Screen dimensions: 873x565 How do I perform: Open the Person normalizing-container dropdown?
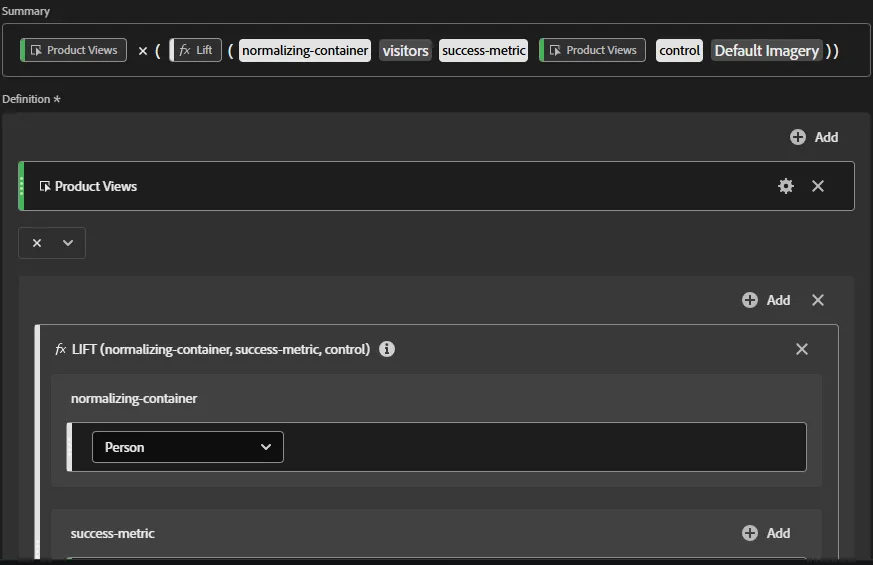(x=188, y=447)
